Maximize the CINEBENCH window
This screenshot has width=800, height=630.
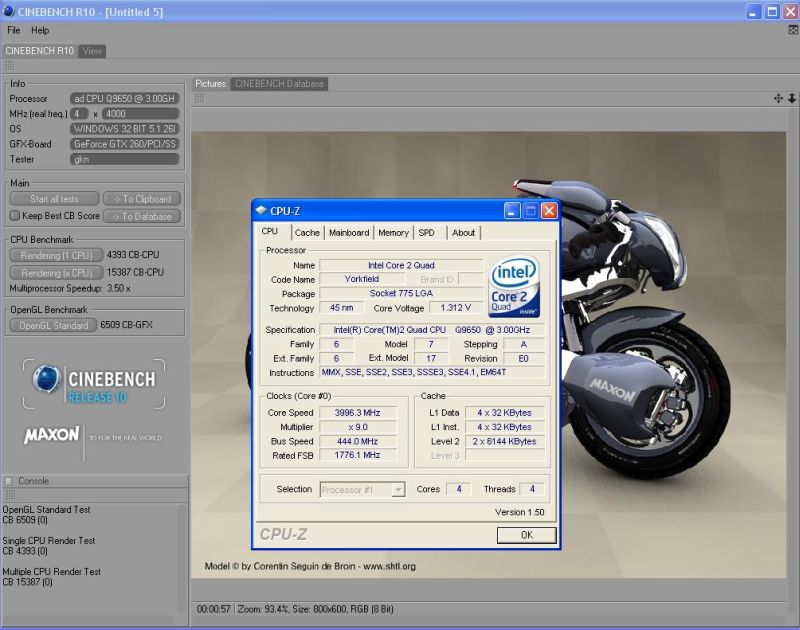coord(772,11)
